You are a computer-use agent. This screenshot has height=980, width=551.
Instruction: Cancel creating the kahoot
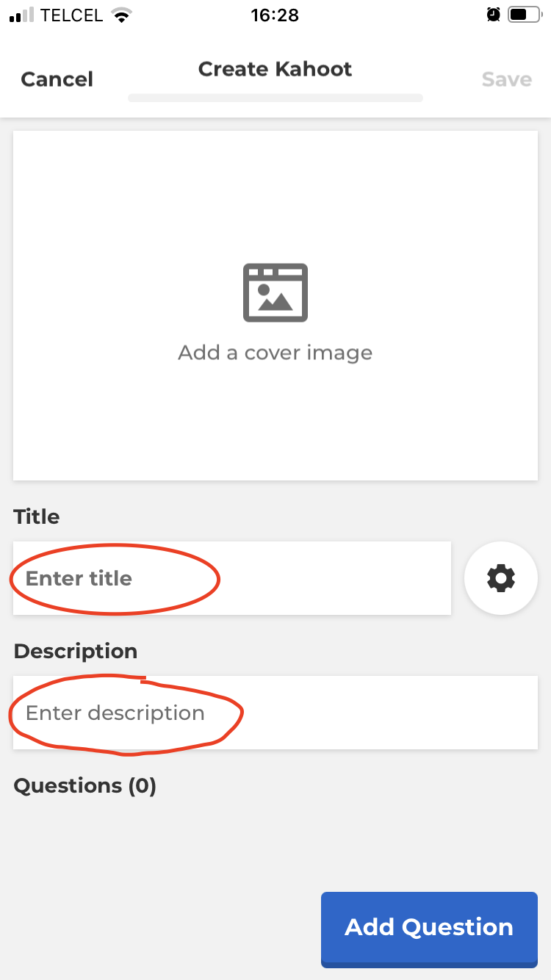pyautogui.click(x=57, y=79)
